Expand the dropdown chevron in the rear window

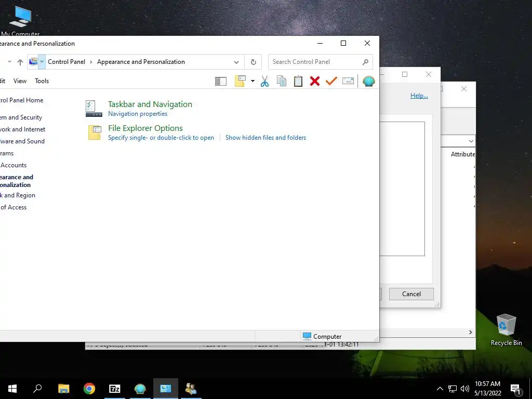[x=471, y=141]
